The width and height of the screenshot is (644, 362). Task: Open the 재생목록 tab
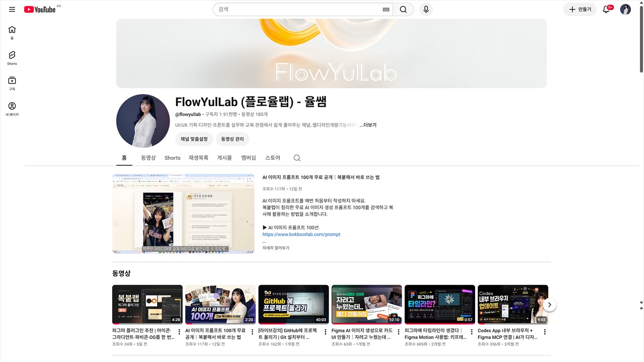tap(199, 157)
